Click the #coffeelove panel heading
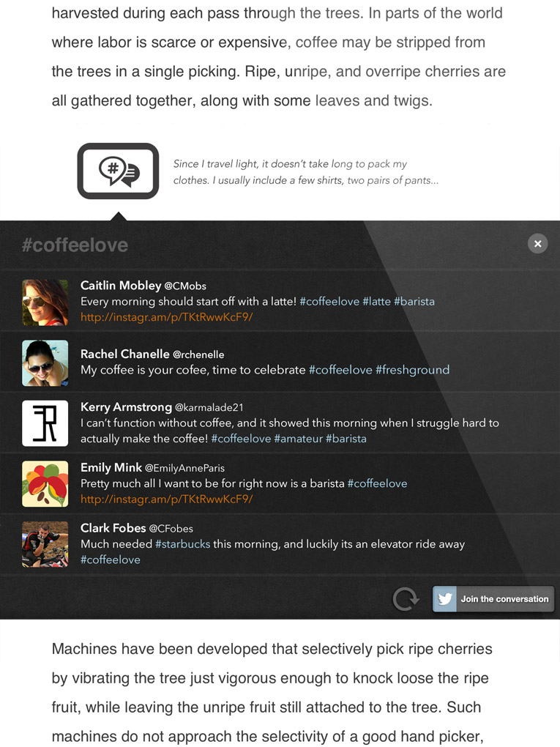 [75, 245]
